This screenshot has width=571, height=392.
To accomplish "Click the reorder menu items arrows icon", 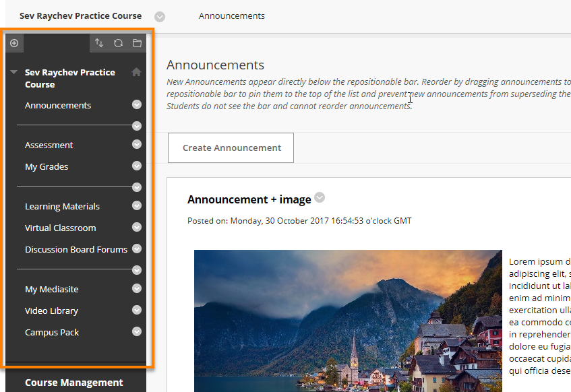I will [99, 43].
